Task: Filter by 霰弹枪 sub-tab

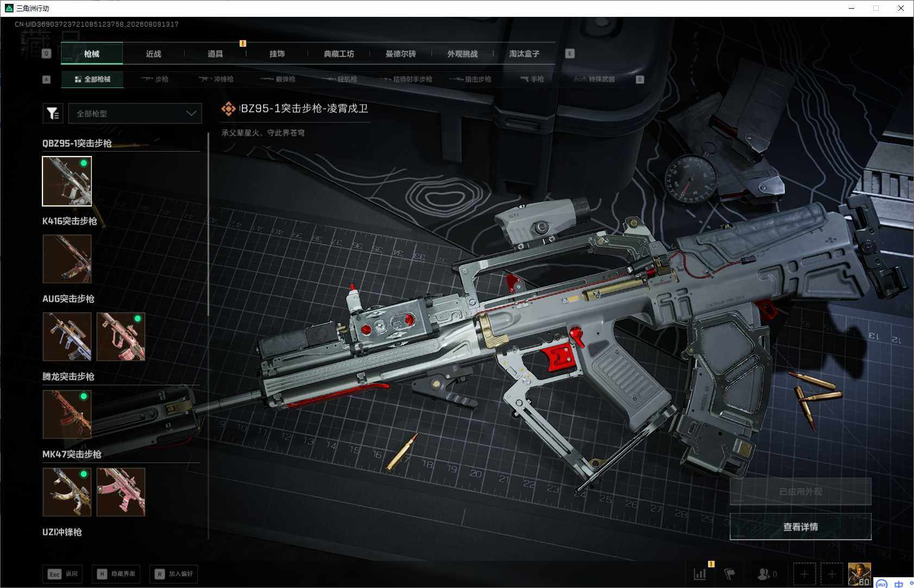Action: pyautogui.click(x=278, y=79)
